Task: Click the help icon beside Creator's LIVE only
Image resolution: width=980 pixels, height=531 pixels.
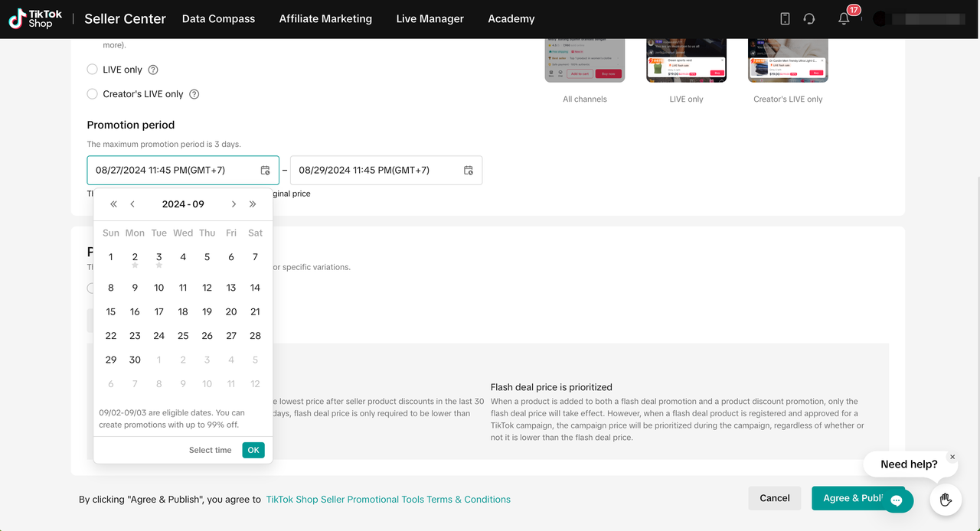Action: pyautogui.click(x=194, y=94)
